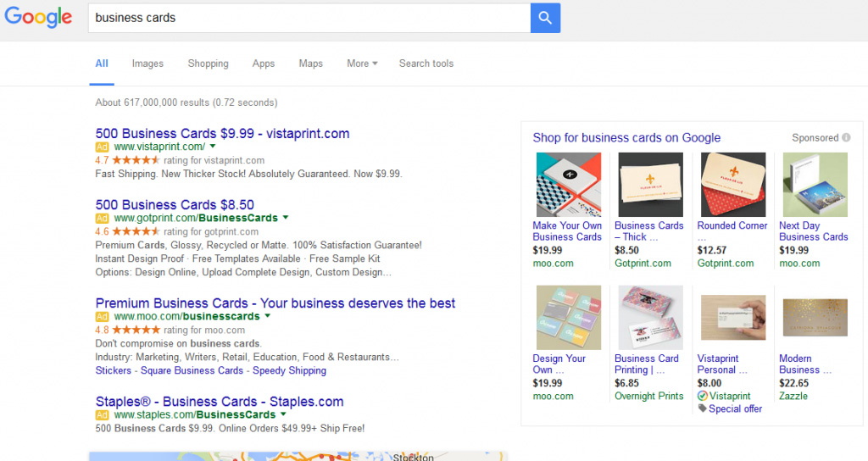Click the blue magnifying glass search button

pyautogui.click(x=545, y=18)
